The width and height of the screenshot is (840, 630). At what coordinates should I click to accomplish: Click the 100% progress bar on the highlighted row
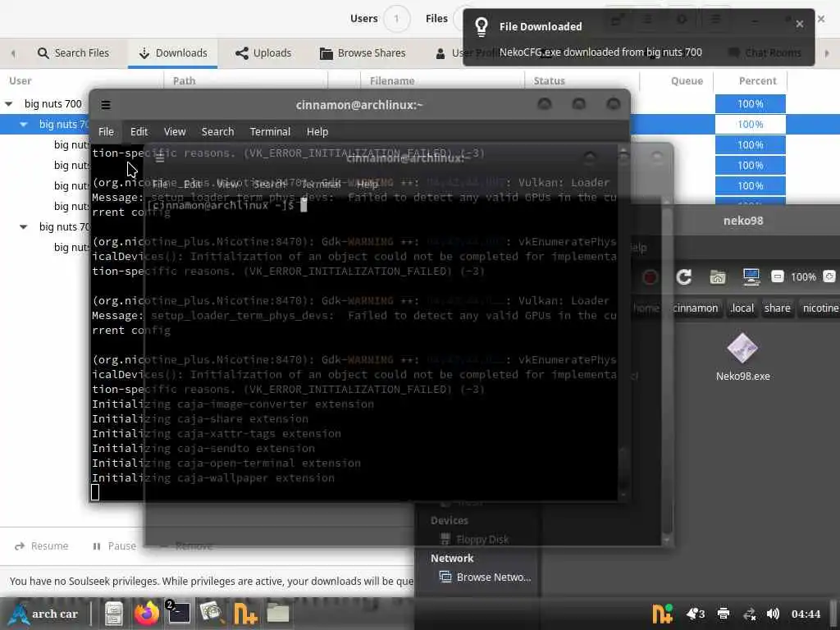pyautogui.click(x=750, y=125)
